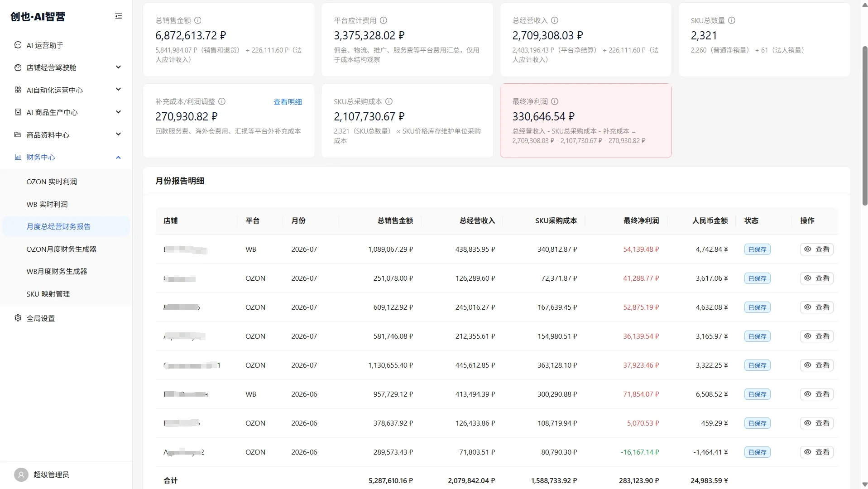View the WB 2026-07 report row

(x=816, y=249)
